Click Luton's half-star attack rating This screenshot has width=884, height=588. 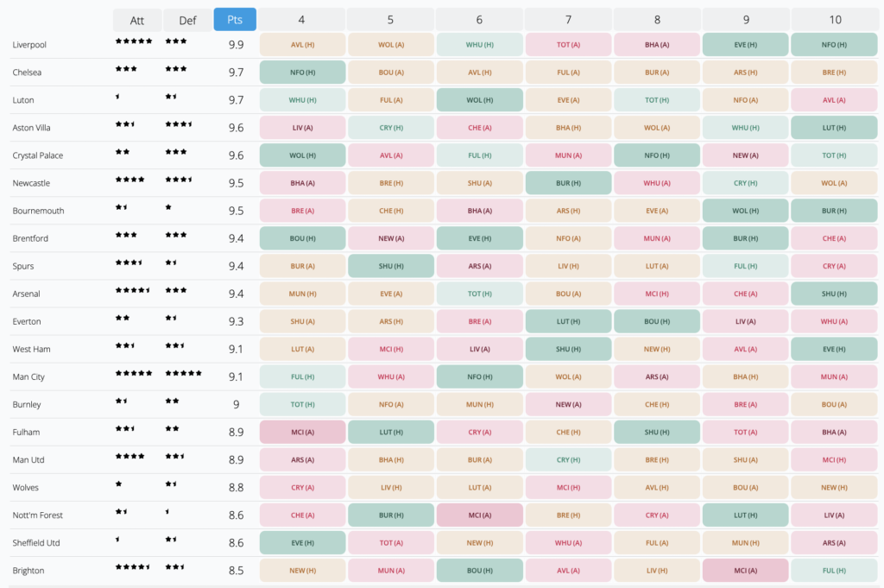pos(117,97)
